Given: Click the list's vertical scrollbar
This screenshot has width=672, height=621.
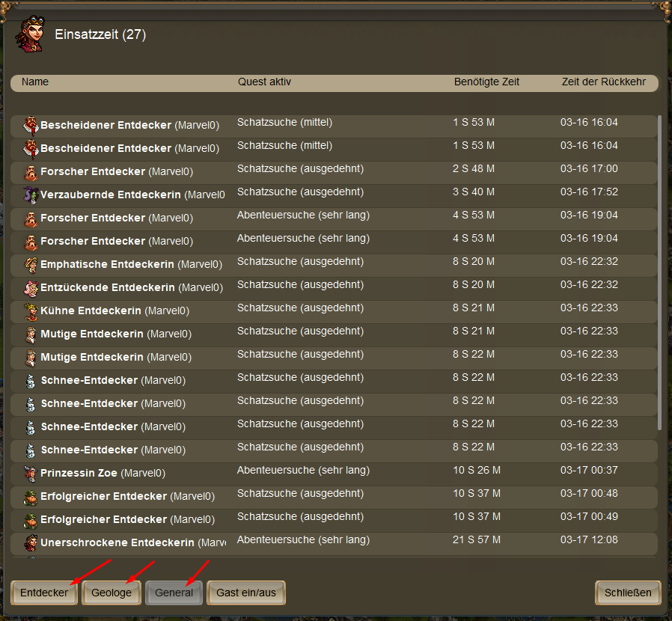Looking at the screenshot, I should 659,262.
